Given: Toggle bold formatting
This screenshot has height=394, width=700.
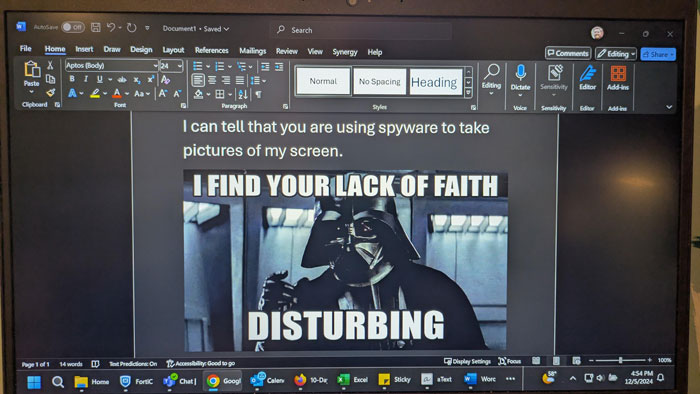Looking at the screenshot, I should click(72, 79).
